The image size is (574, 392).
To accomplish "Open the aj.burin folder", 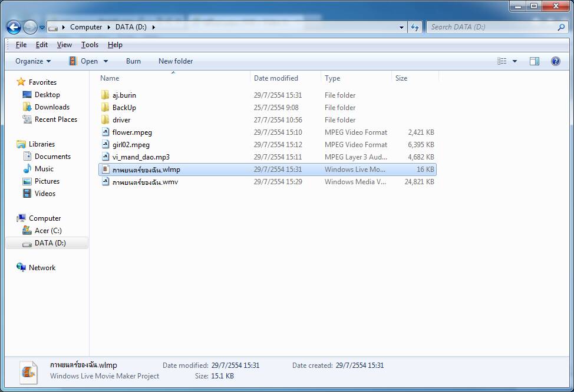I will [124, 95].
